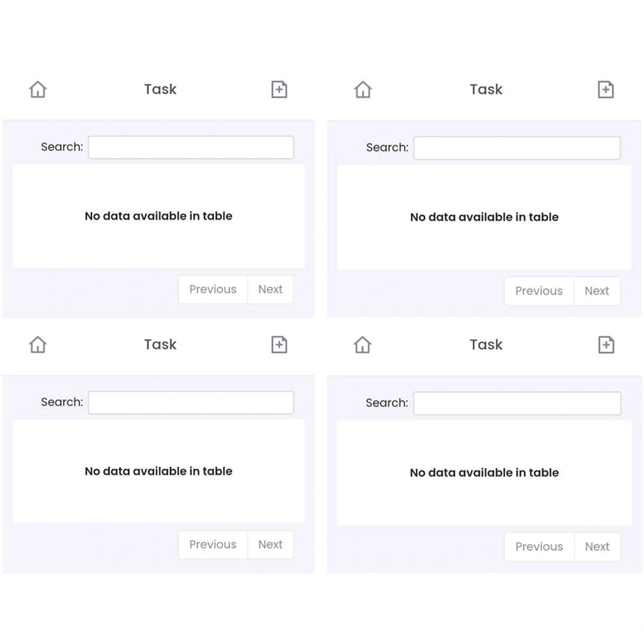Image resolution: width=644 pixels, height=644 pixels.
Task: Click Previous in the top-right panel
Action: (539, 291)
